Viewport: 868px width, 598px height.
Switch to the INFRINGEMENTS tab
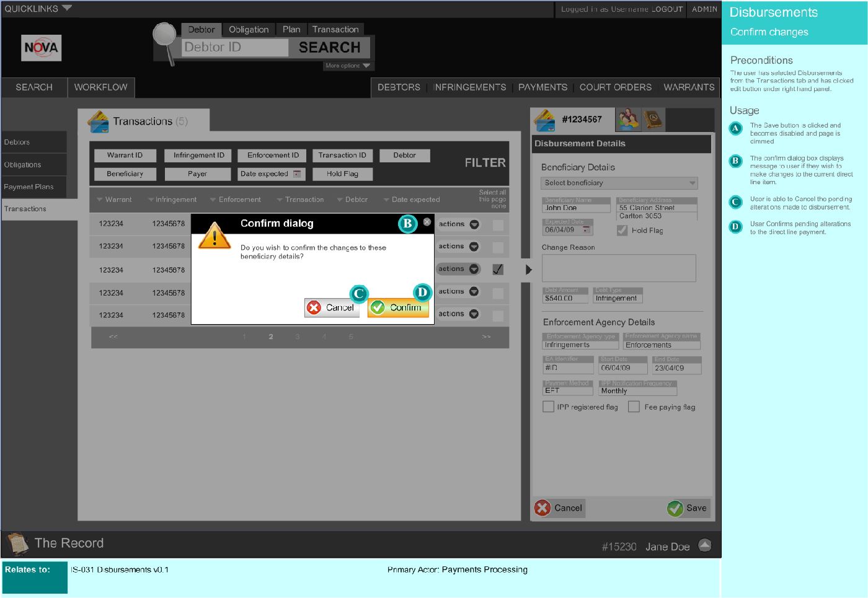[470, 87]
